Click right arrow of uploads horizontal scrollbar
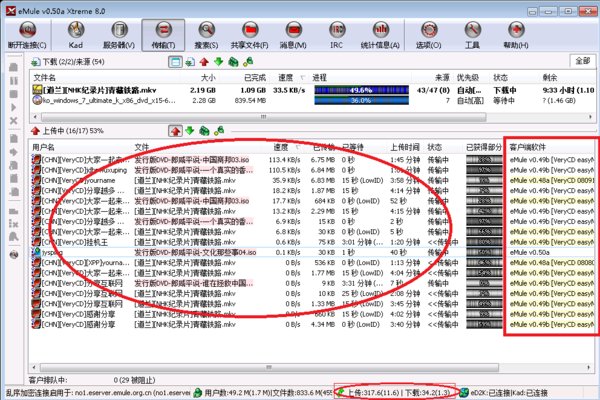Image resolution: width=600 pixels, height=400 pixels. point(589,367)
